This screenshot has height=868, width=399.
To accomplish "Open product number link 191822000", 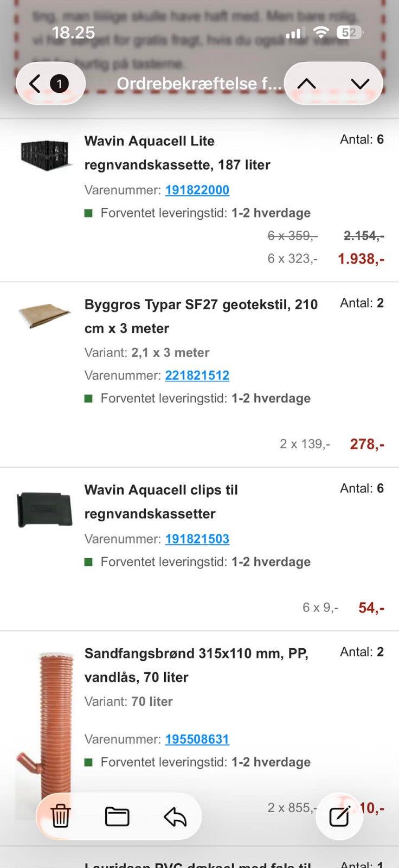I will (x=197, y=190).
